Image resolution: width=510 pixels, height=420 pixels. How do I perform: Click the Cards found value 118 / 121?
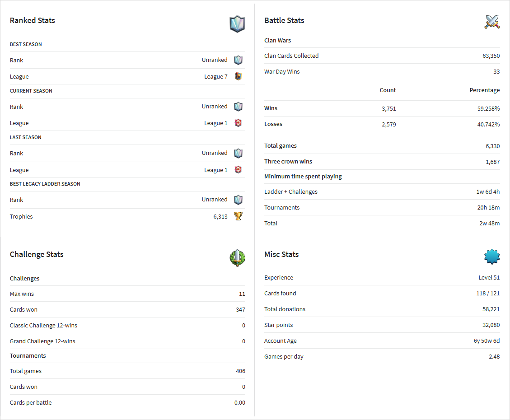(x=488, y=293)
